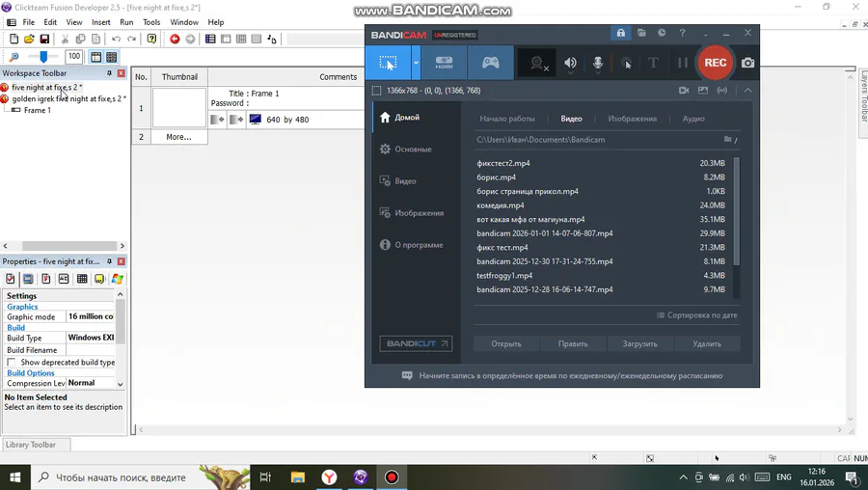The width and height of the screenshot is (868, 490).
Task: Select Bandicam screen rectangle recording mode
Action: (388, 63)
